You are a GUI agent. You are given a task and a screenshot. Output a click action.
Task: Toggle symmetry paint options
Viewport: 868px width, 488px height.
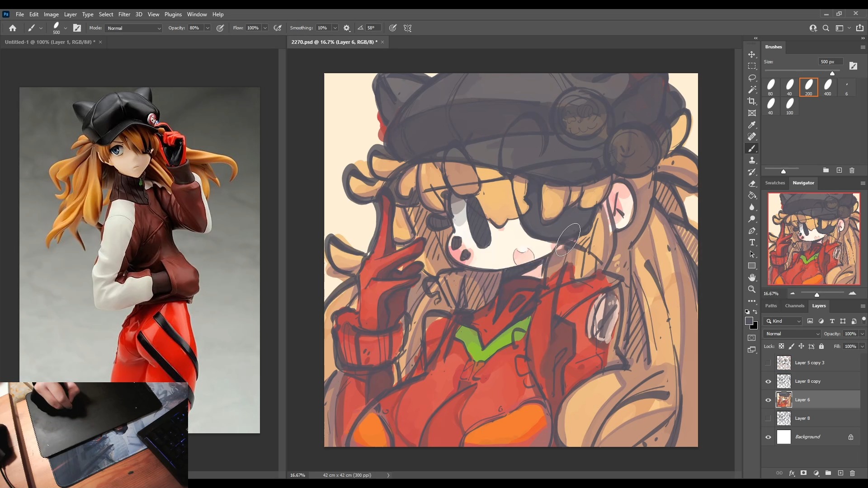(x=408, y=28)
